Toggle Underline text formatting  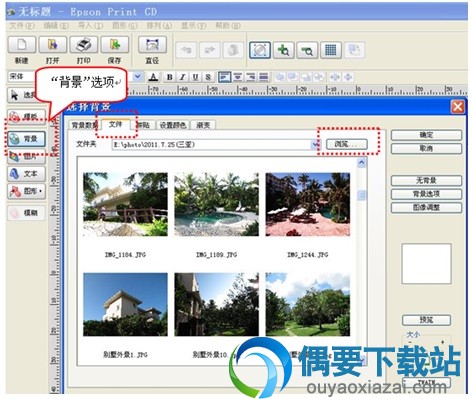point(195,77)
